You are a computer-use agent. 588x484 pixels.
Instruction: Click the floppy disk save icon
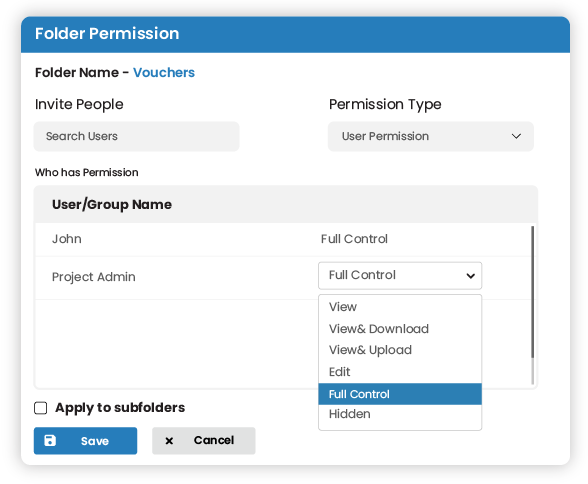[x=50, y=441]
